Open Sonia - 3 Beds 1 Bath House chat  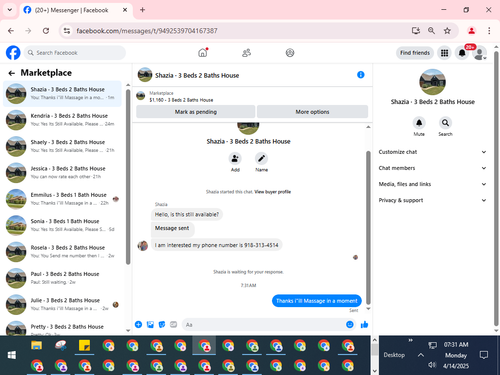pos(62,225)
